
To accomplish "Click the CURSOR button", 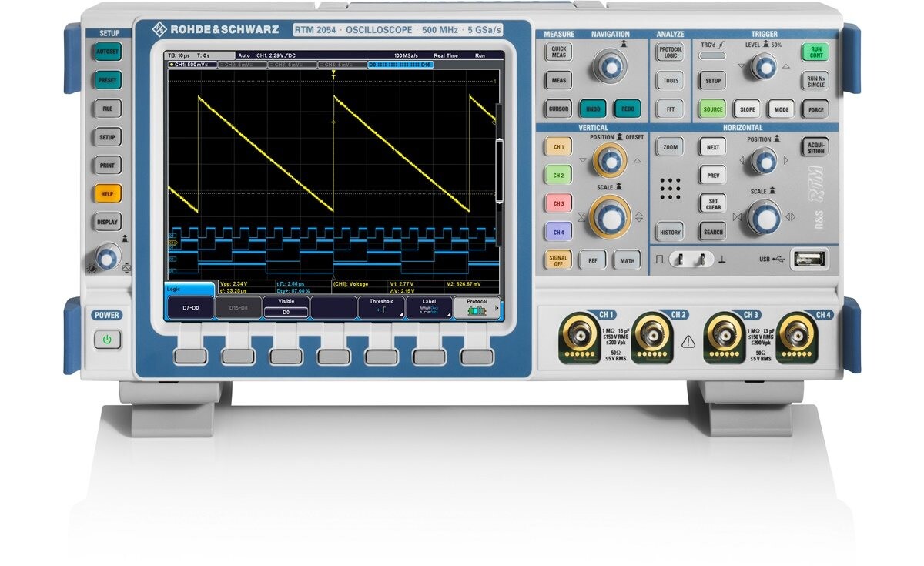I will 558,109.
